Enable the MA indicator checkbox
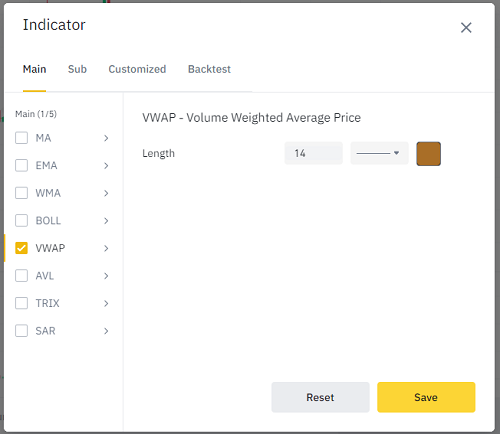 21,138
